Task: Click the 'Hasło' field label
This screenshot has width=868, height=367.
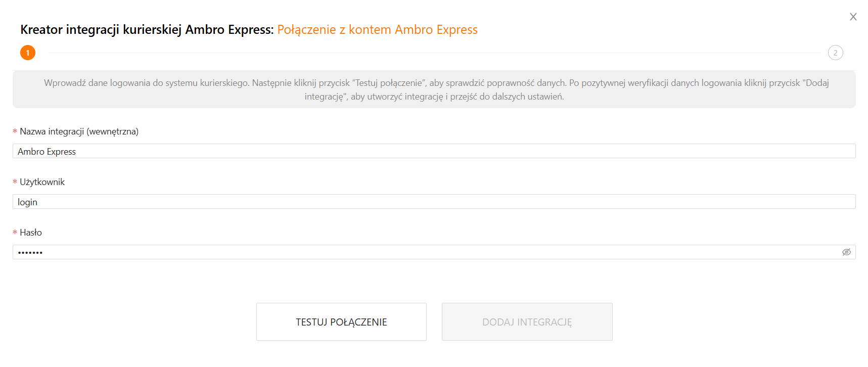Action: (31, 233)
